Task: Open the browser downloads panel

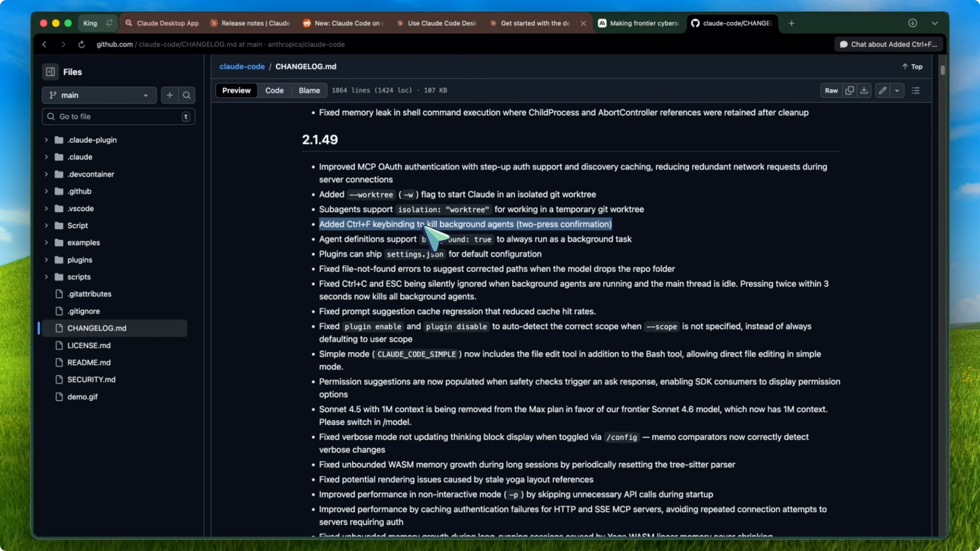Action: pos(913,23)
